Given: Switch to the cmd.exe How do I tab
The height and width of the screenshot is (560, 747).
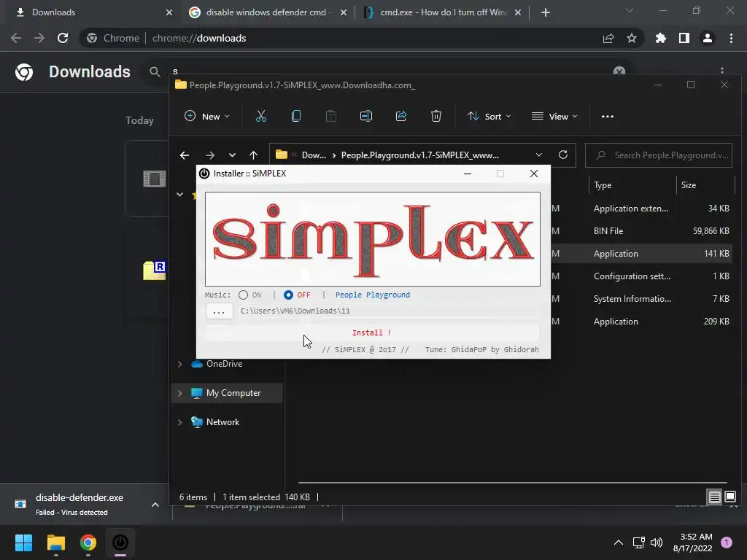Looking at the screenshot, I should 443,12.
